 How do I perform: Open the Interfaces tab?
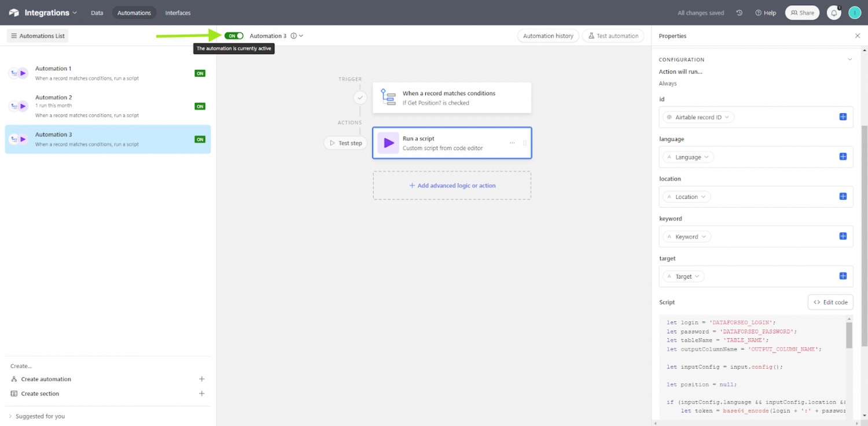[178, 12]
